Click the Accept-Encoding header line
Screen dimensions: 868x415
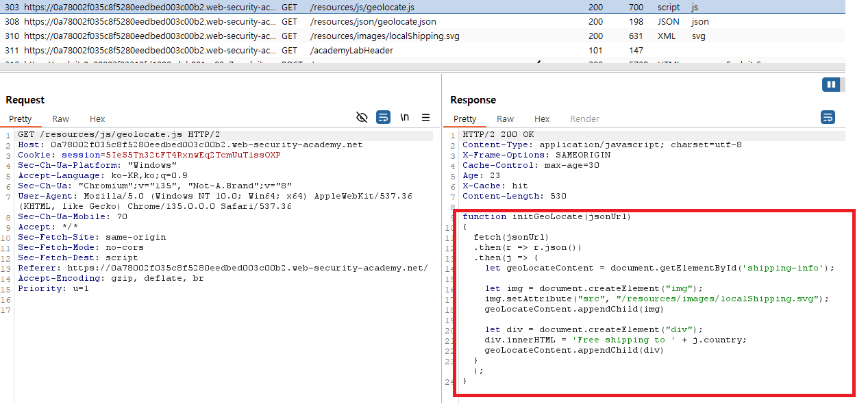[111, 278]
